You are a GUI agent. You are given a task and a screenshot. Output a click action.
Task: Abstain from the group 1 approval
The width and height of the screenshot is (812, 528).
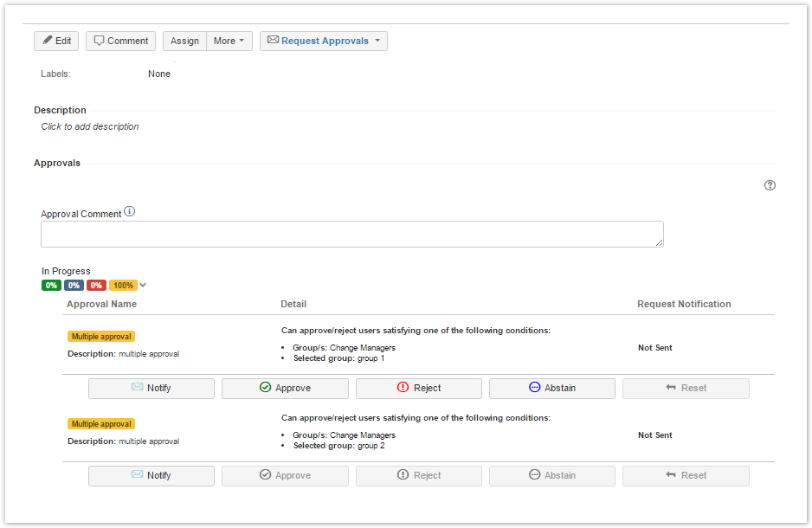click(551, 388)
